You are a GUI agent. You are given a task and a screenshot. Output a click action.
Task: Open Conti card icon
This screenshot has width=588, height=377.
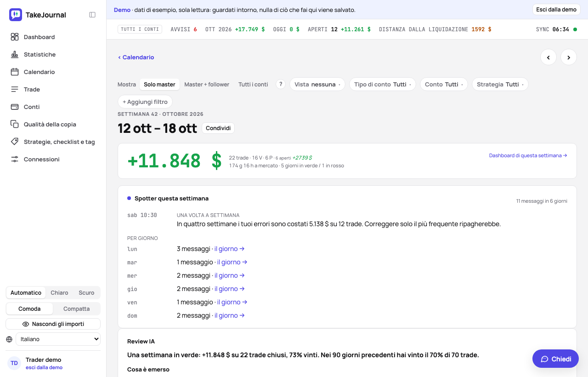tap(15, 107)
